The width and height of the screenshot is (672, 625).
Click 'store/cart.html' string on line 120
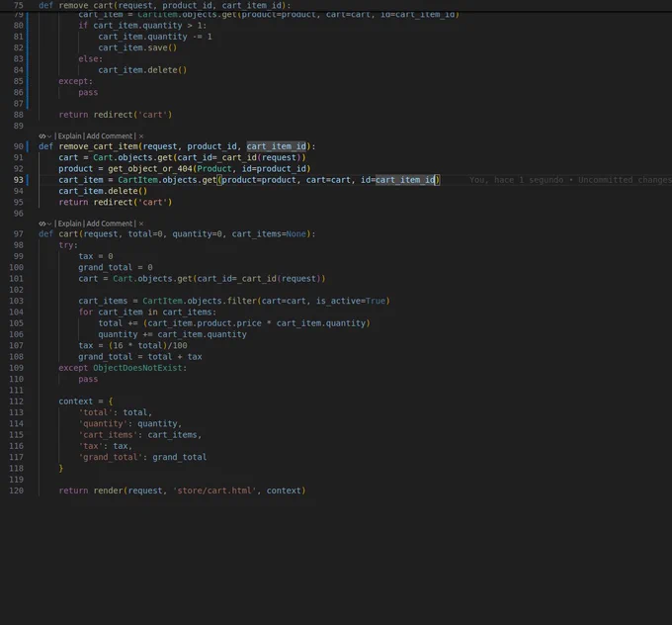(216, 491)
